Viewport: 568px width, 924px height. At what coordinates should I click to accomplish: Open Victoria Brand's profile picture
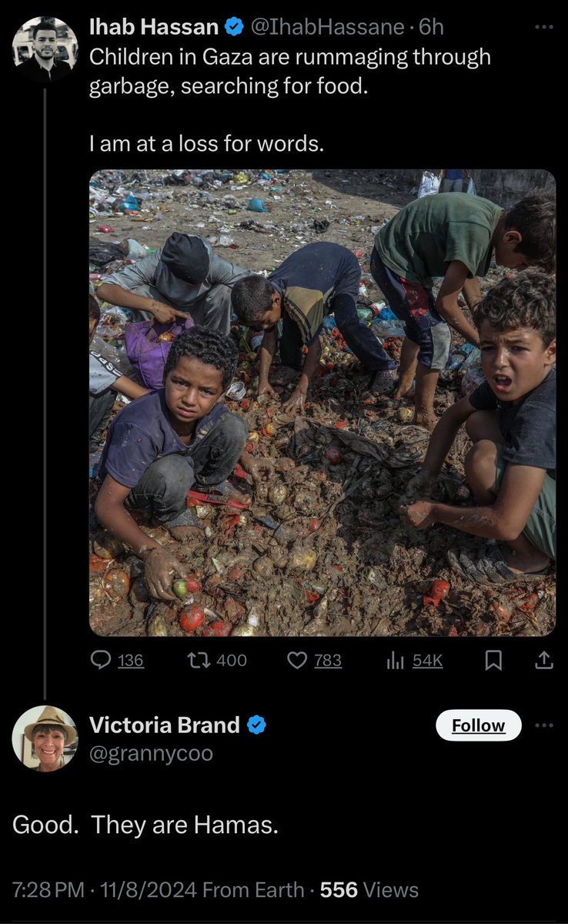(45, 738)
